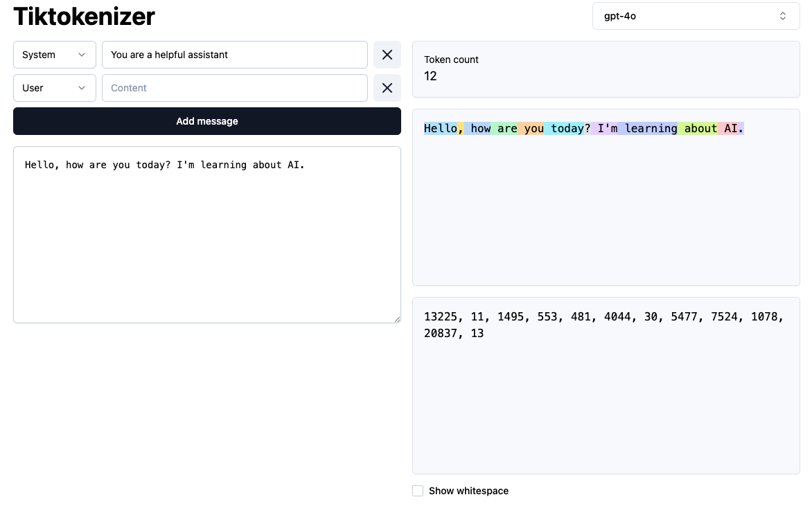
Task: Edit the 'You are a helpful assistant' field
Action: click(234, 55)
